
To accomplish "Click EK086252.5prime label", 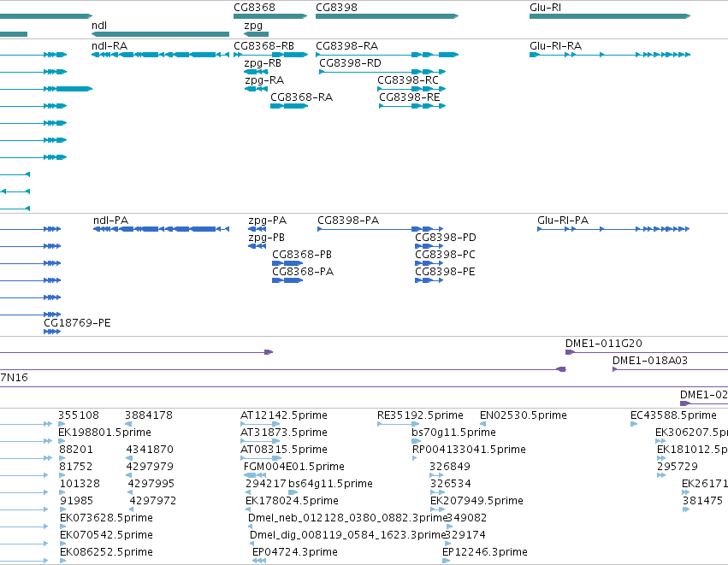I will pos(106,552).
